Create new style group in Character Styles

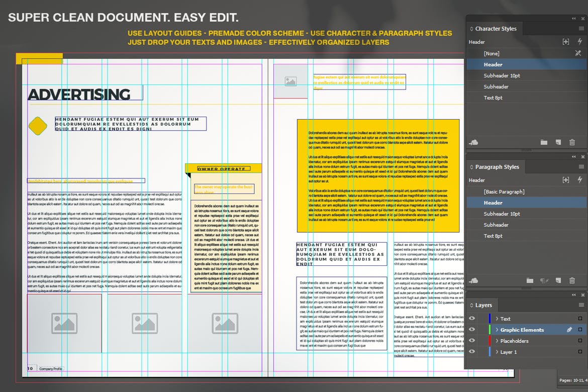pos(544,143)
